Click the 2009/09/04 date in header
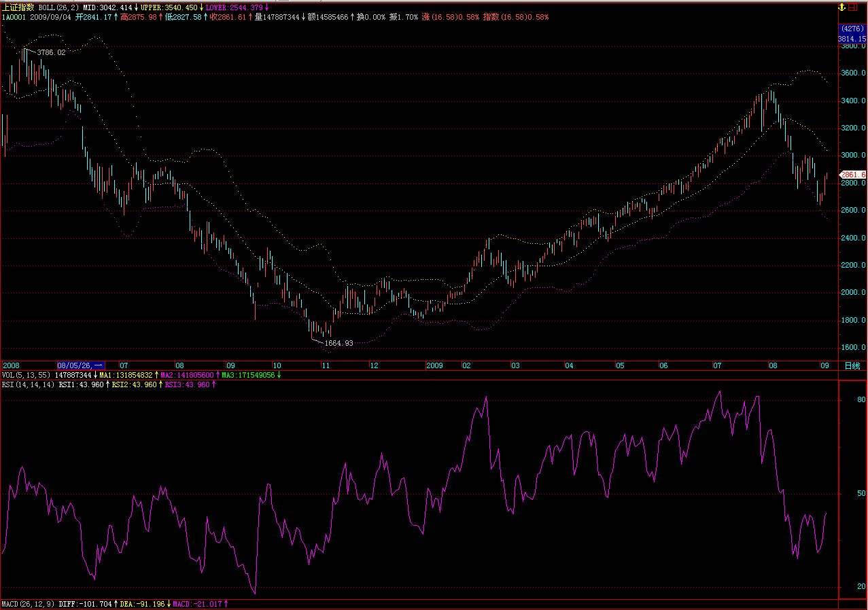 click(50, 16)
